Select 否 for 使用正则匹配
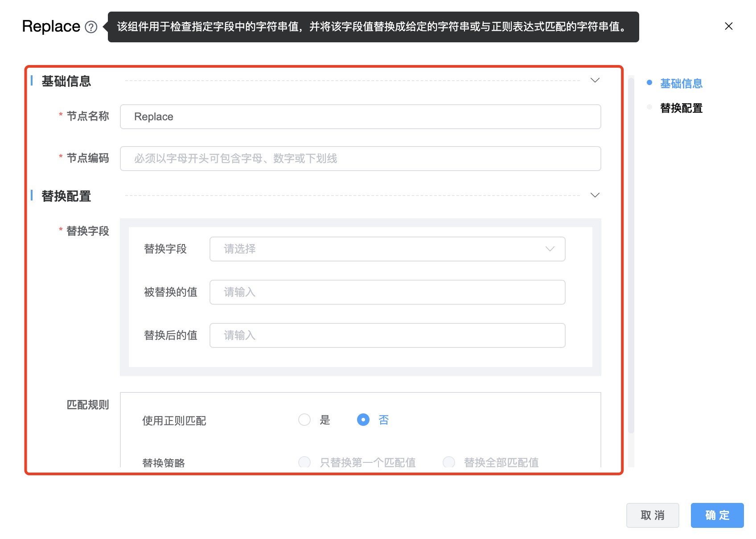 point(363,420)
